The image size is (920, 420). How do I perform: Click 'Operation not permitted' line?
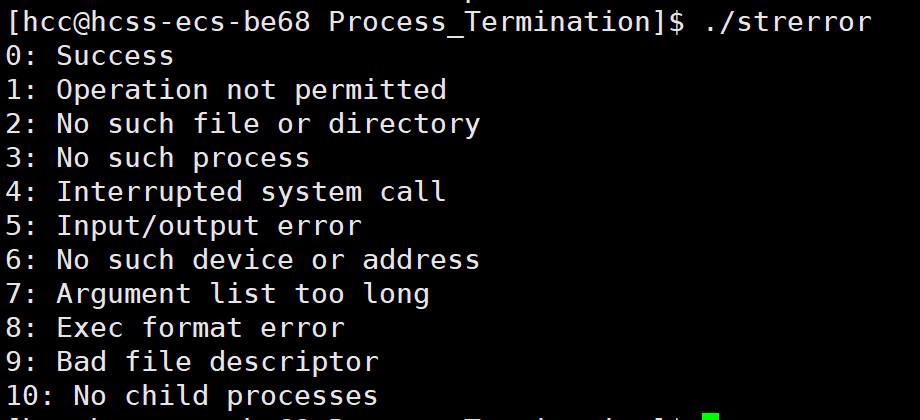coord(226,90)
